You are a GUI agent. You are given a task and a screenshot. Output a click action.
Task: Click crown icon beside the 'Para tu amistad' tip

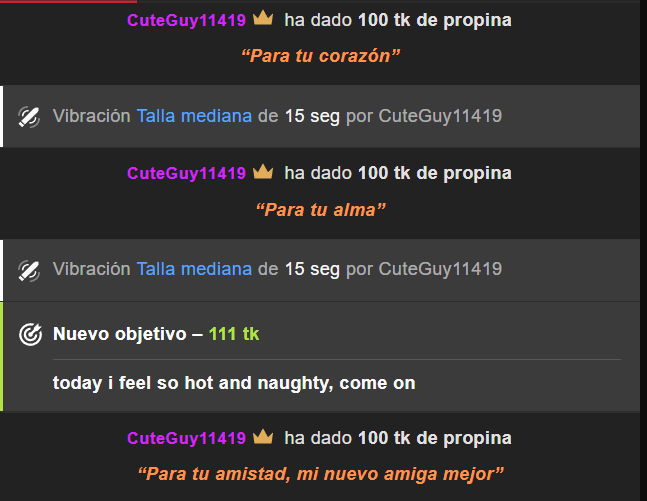[263, 437]
